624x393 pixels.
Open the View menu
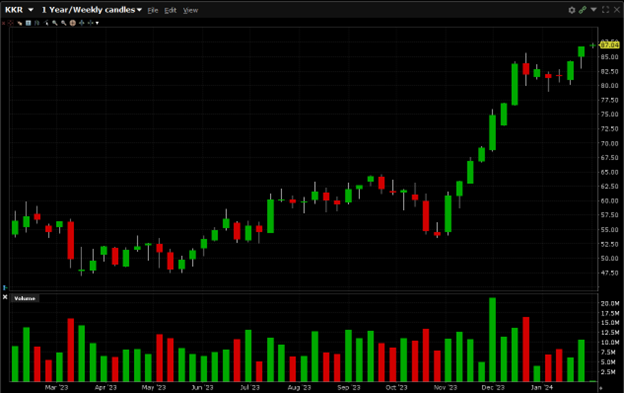tap(191, 10)
